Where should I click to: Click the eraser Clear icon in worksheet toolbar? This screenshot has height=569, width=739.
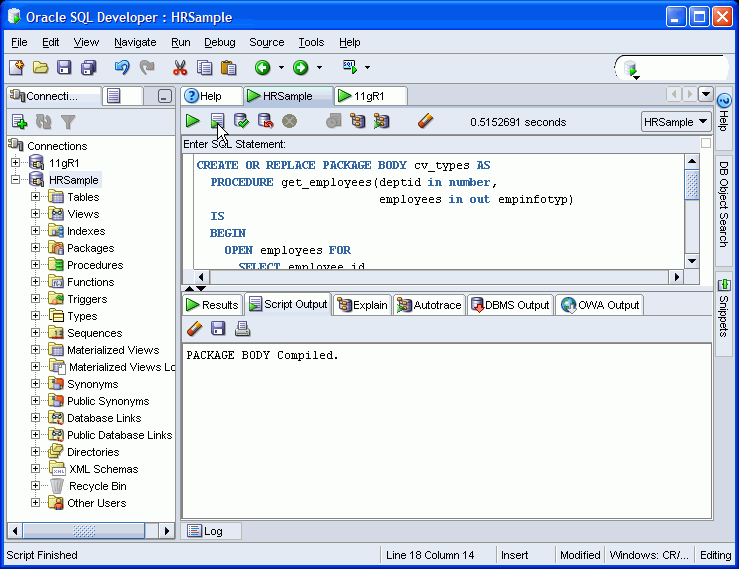coord(426,121)
